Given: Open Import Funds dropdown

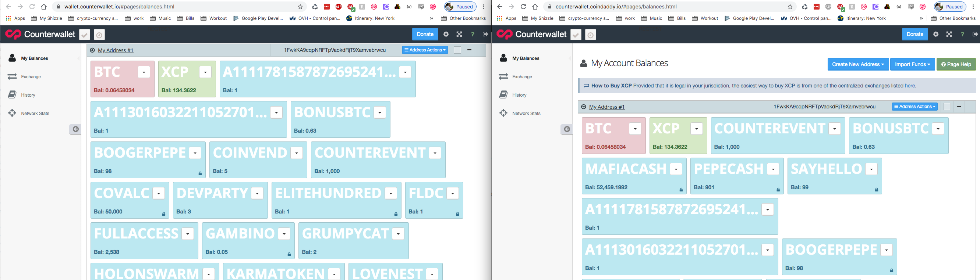Looking at the screenshot, I should [912, 64].
